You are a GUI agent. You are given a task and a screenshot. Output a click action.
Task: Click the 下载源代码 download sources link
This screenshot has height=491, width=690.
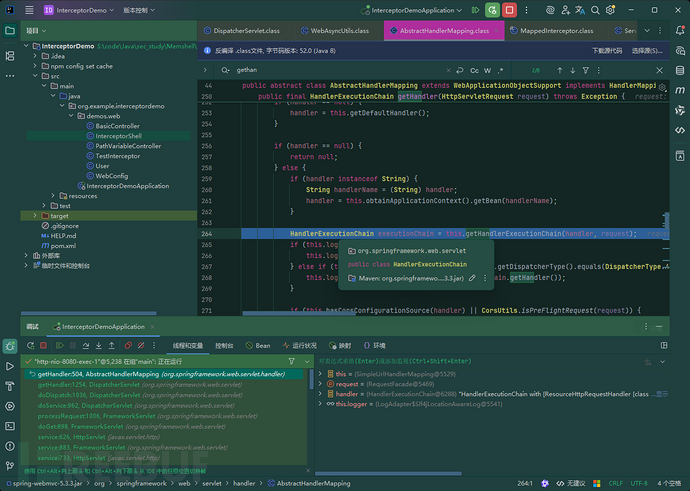[607, 48]
